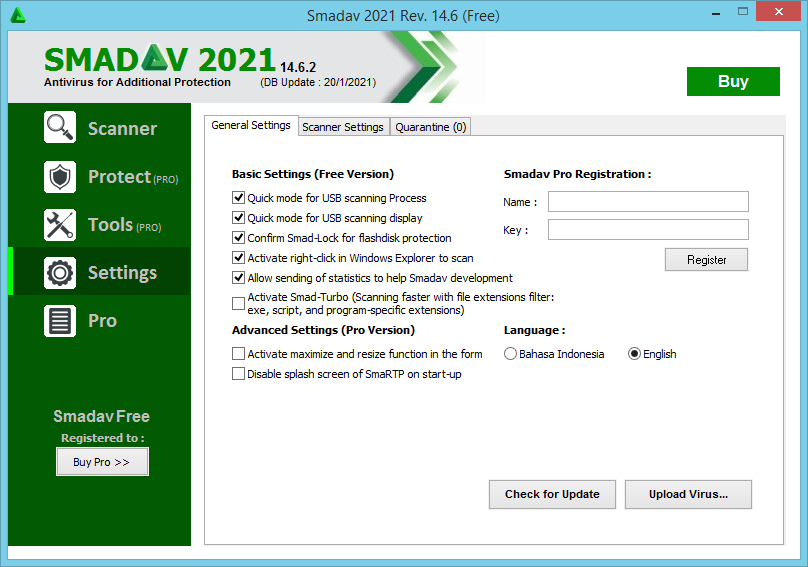Open the Scanner section label
Viewport: 808px width, 567px height.
point(123,128)
